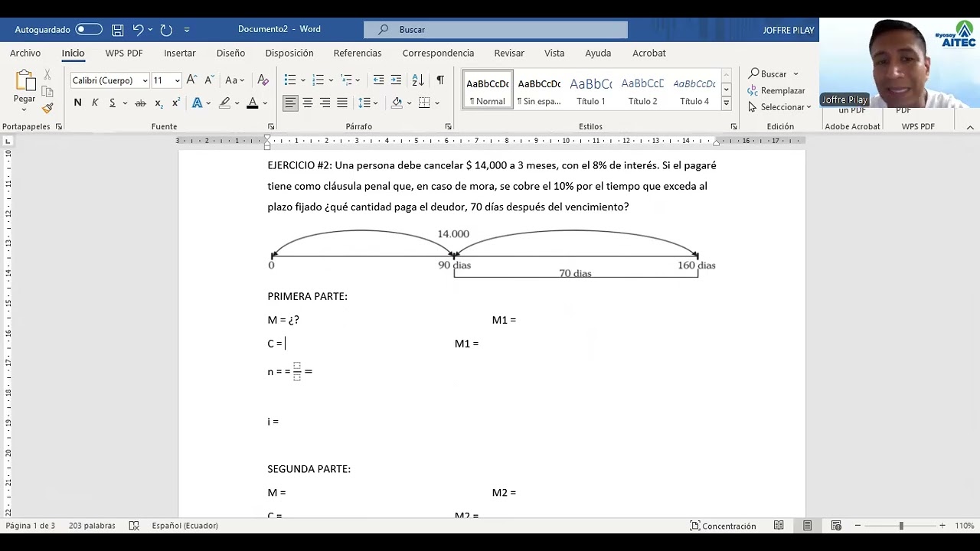Clear all formatting with the eraser A icon

(263, 80)
